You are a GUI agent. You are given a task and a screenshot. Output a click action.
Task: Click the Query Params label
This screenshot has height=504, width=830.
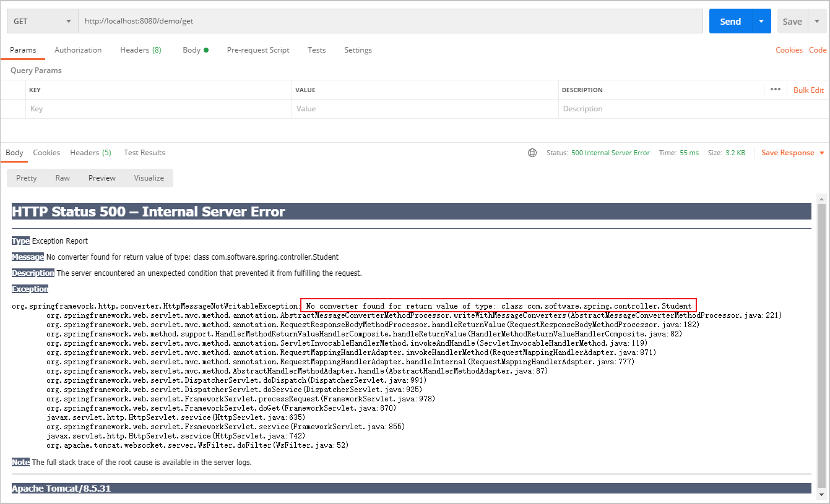(x=36, y=70)
